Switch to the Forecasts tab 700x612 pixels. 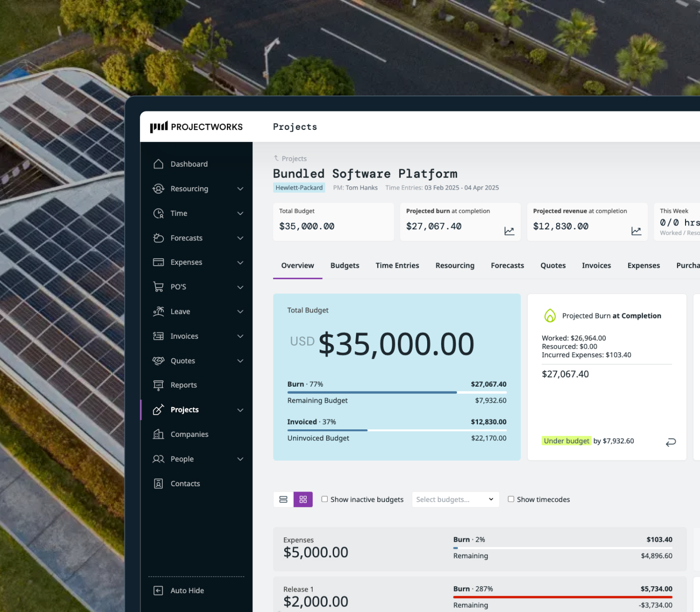[x=507, y=266]
